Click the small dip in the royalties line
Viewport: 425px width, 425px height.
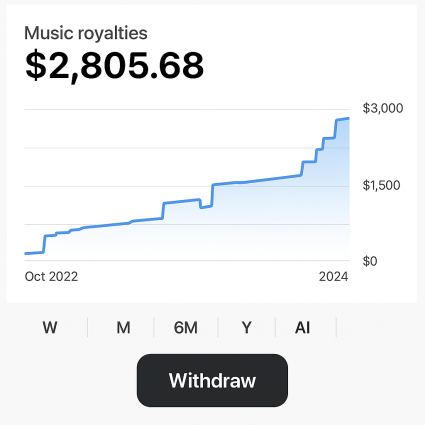click(206, 204)
